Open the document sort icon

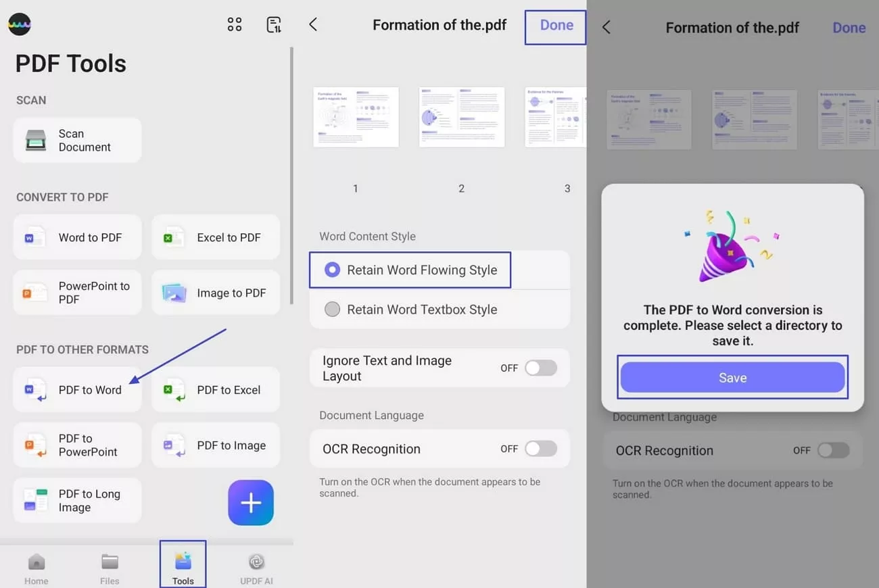pyautogui.click(x=274, y=24)
